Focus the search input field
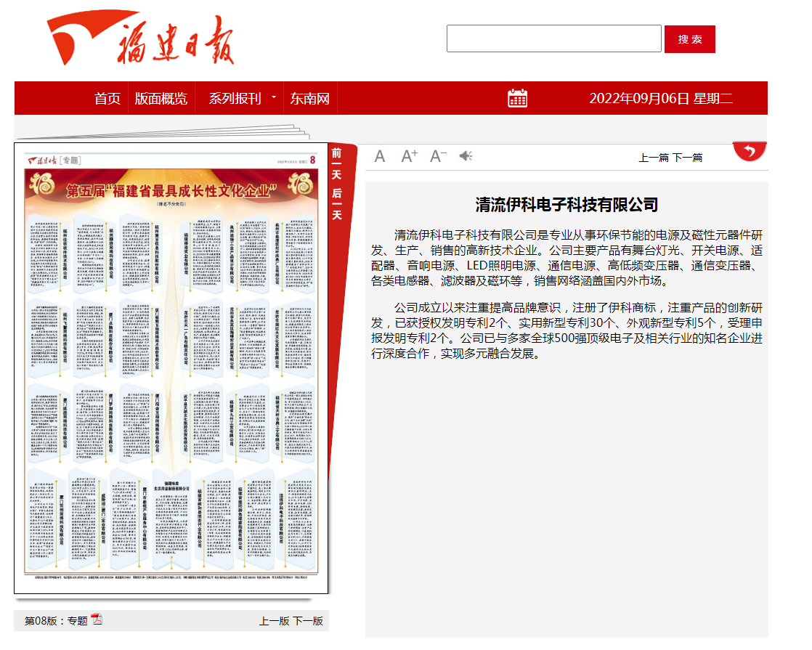Image resolution: width=812 pixels, height=650 pixels. tap(554, 38)
